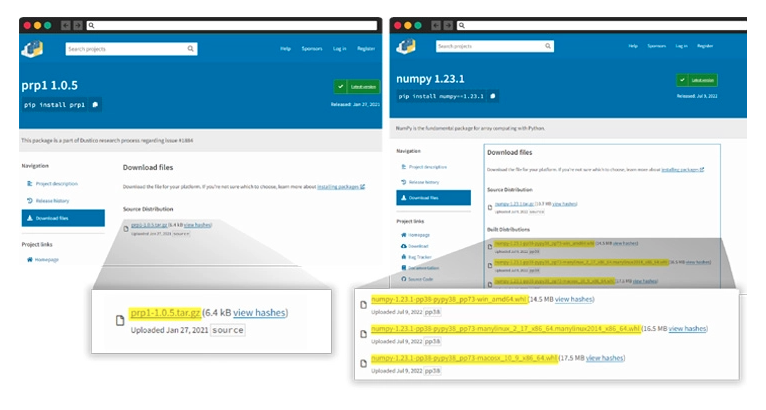Open Help in prp1 window header

(285, 48)
